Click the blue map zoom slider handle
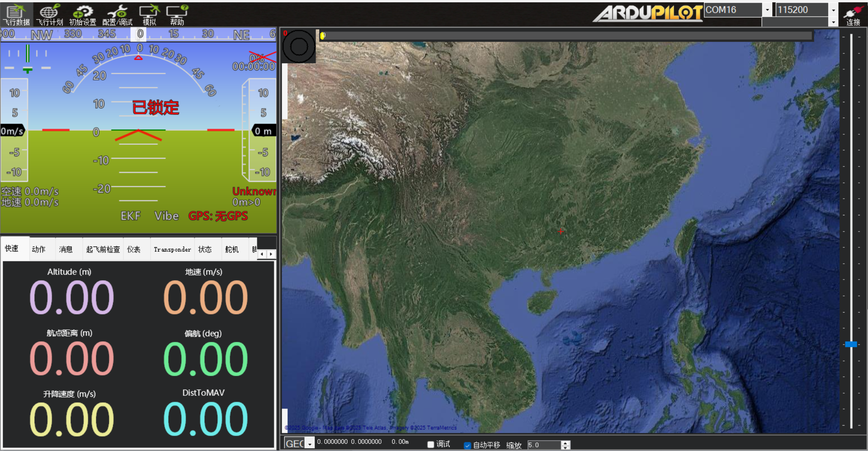 coord(851,344)
